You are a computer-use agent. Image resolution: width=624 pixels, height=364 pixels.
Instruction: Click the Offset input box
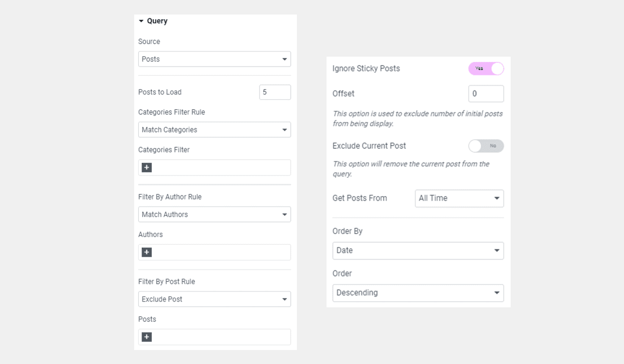[x=486, y=94]
